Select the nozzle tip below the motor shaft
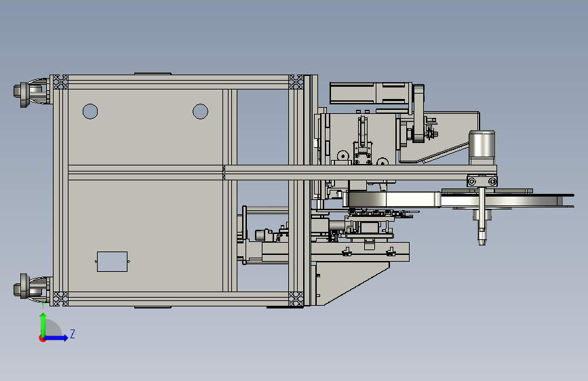Screen dimensions: 588x381 point(482,237)
